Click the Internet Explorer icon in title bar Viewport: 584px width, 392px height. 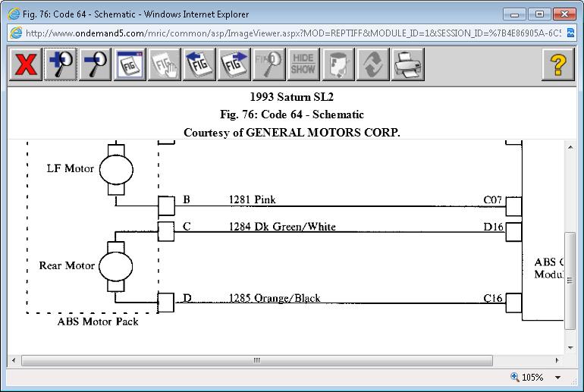pos(14,14)
